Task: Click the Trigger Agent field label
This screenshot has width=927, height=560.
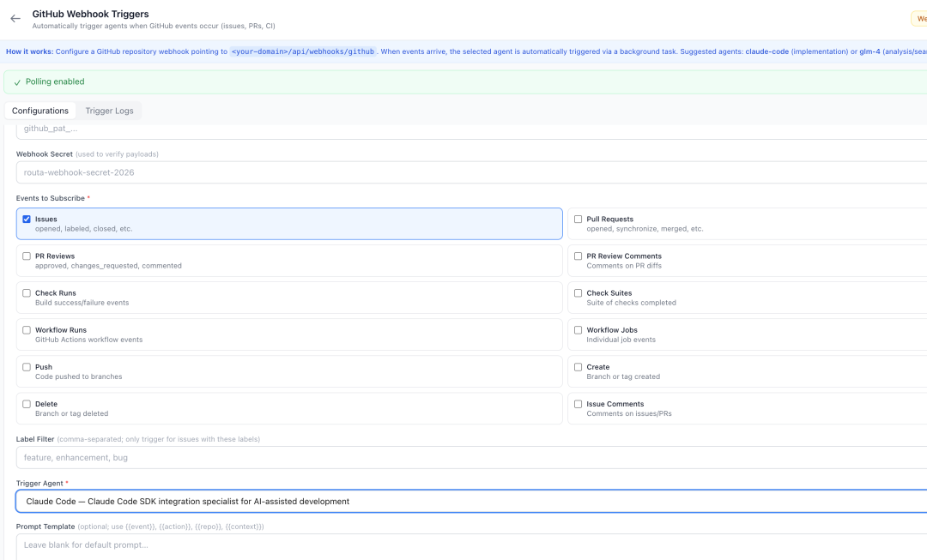Action: point(39,483)
